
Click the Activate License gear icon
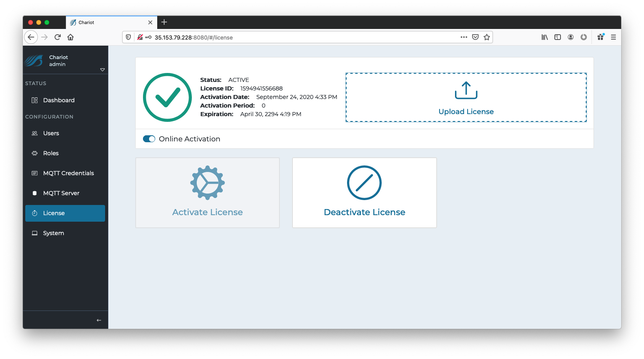pos(208,183)
